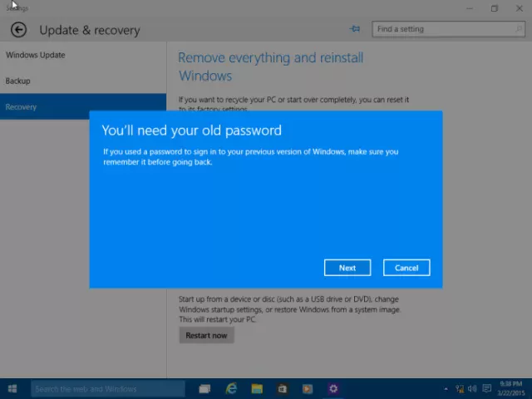The width and height of the screenshot is (532, 399).
Task: Cancel the old password dialog
Action: 406,268
